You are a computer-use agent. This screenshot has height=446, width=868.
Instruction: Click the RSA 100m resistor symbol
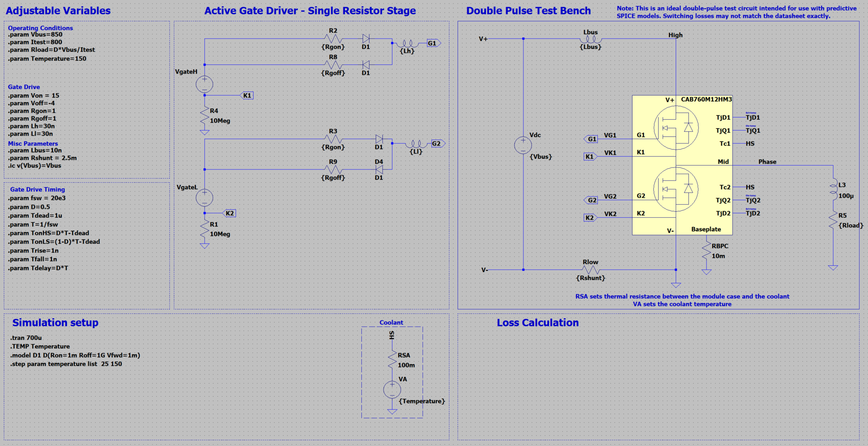coord(392,360)
